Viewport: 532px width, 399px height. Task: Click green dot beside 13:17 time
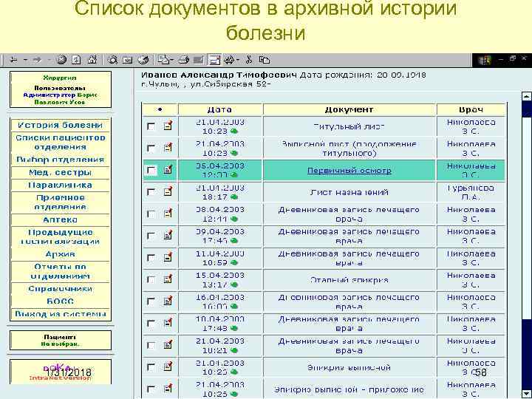(234, 284)
